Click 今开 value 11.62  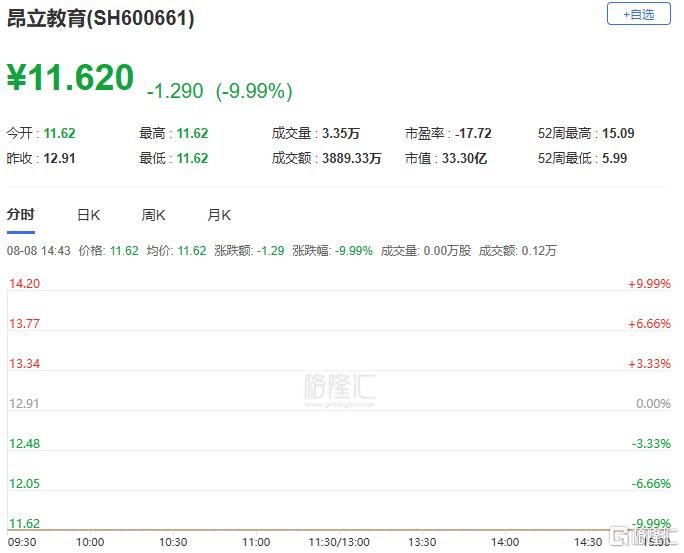(x=59, y=133)
